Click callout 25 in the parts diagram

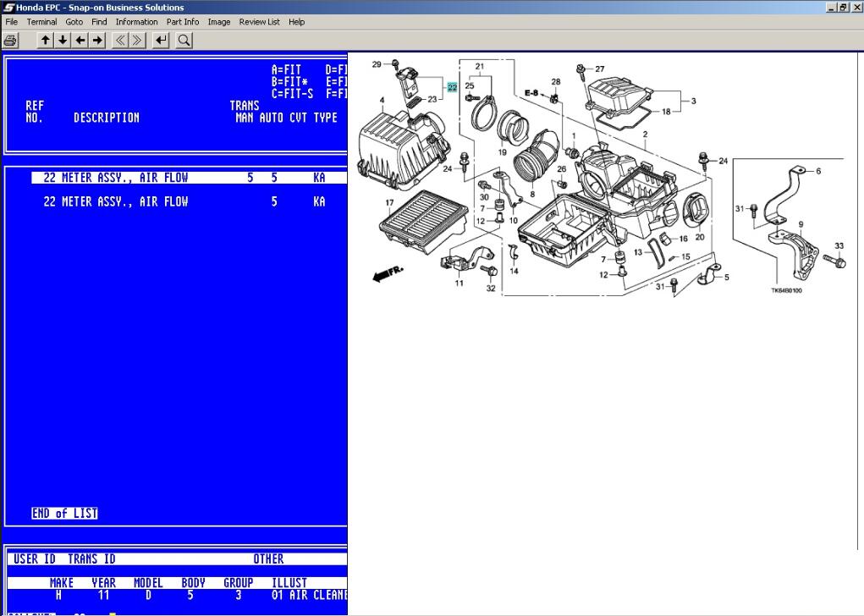470,86
